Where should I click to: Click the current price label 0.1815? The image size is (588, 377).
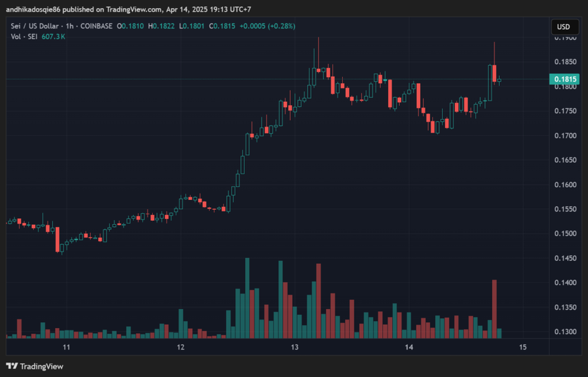(x=564, y=79)
